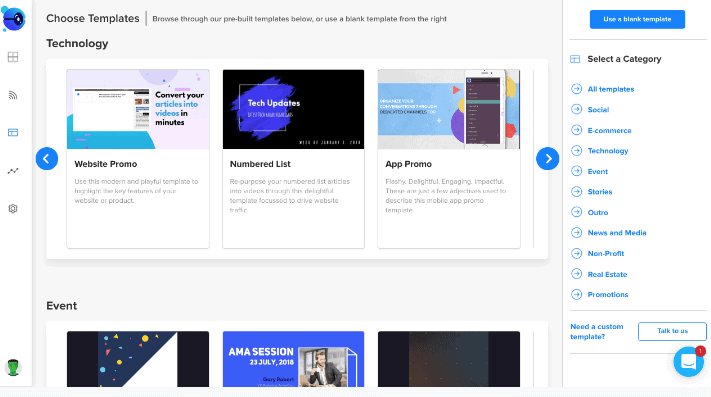
Task: Click arrow icon beside News and Media
Action: coord(576,232)
